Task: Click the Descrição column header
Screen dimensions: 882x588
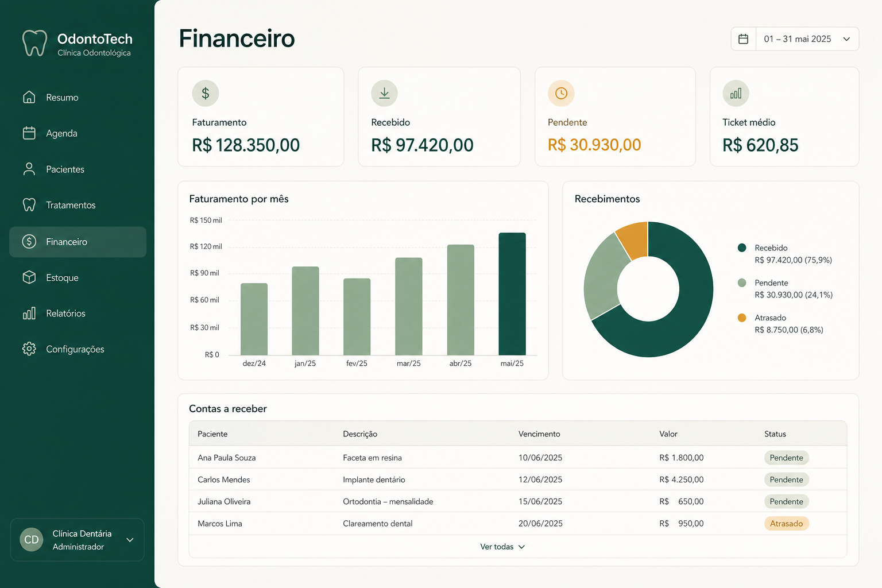Action: coord(360,434)
